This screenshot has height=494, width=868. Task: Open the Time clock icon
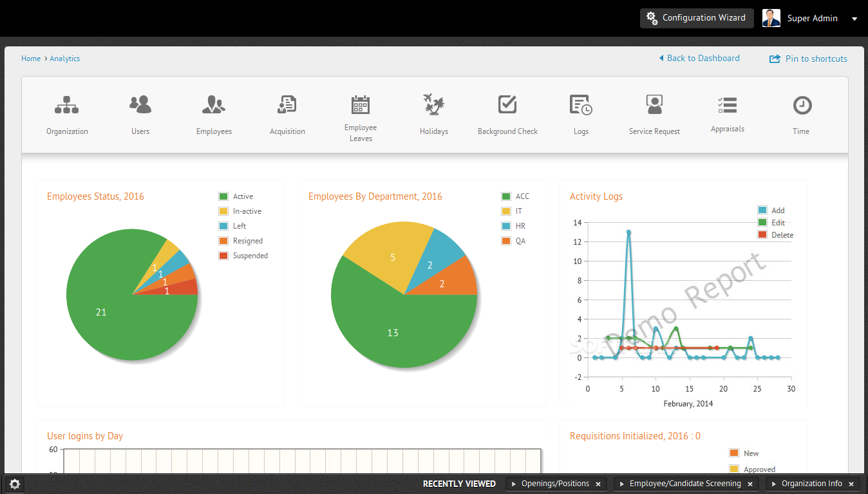pyautogui.click(x=802, y=105)
